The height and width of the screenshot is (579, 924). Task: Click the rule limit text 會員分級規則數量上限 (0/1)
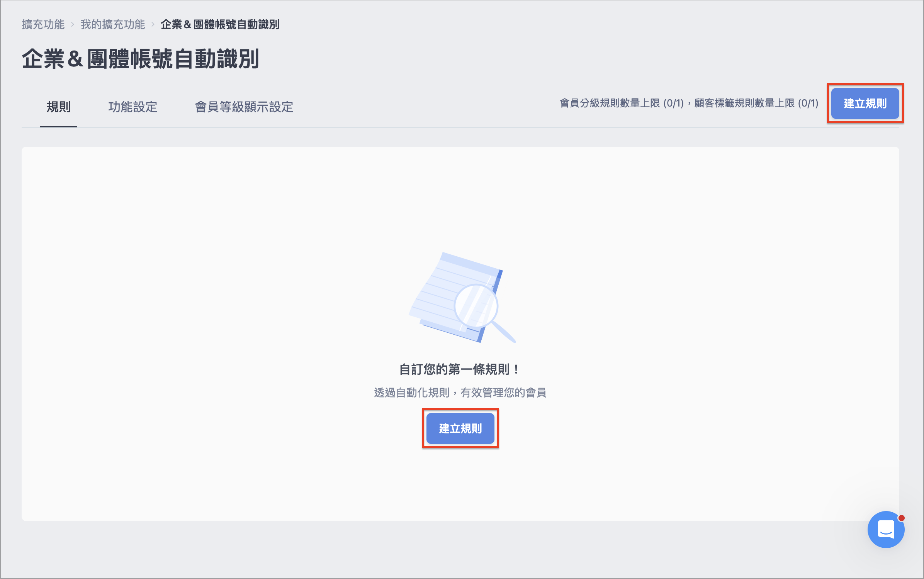pyautogui.click(x=622, y=103)
